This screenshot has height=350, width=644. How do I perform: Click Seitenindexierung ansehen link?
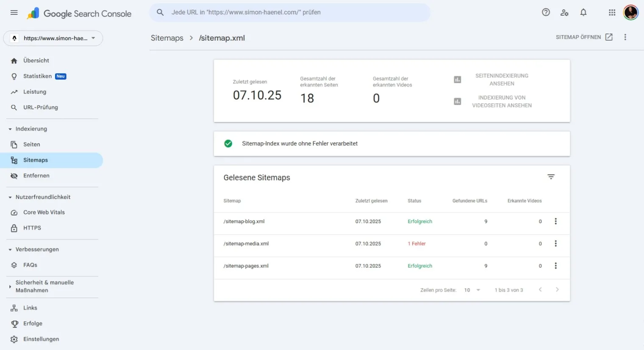click(501, 80)
